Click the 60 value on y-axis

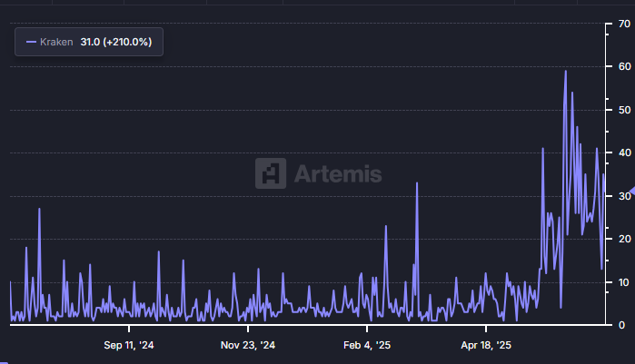pyautogui.click(x=624, y=66)
